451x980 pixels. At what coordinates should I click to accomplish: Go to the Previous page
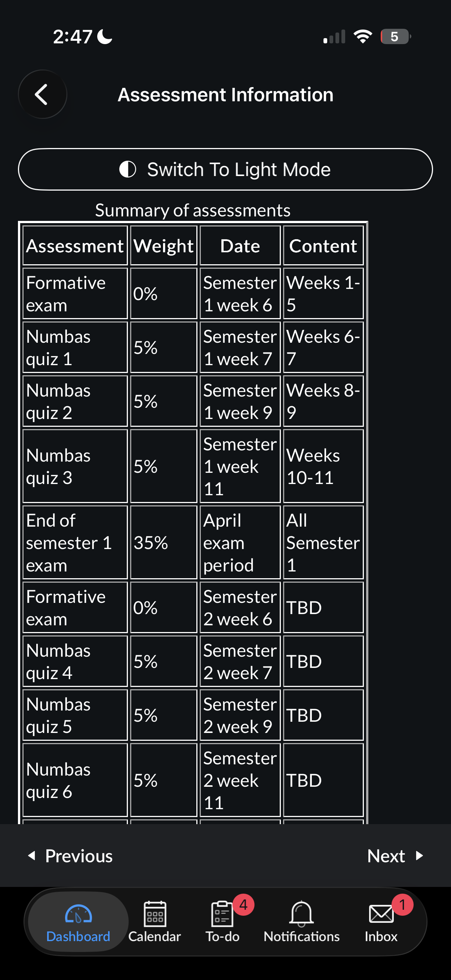(x=71, y=856)
